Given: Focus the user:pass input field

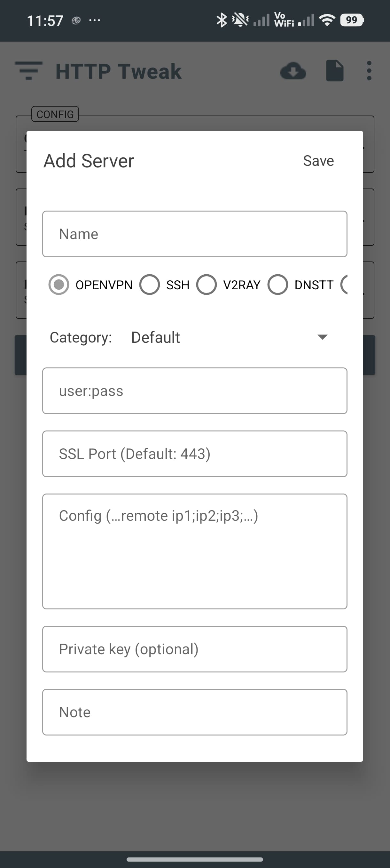Looking at the screenshot, I should [195, 391].
